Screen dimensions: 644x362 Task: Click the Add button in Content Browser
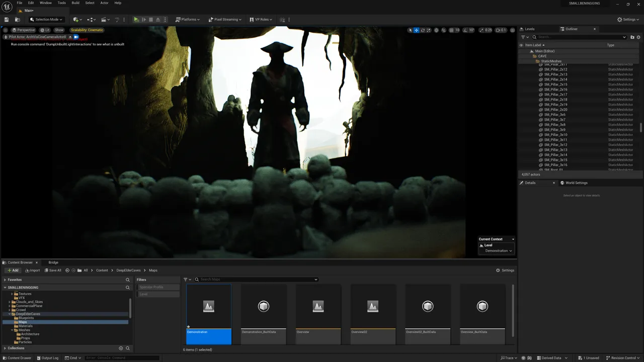coord(13,270)
